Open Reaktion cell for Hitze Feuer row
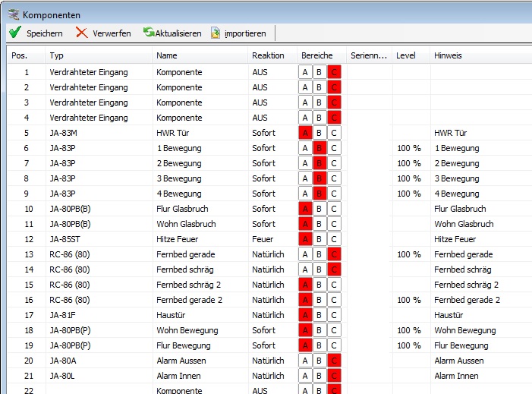Viewport: 532px width, 394px height. click(271, 239)
